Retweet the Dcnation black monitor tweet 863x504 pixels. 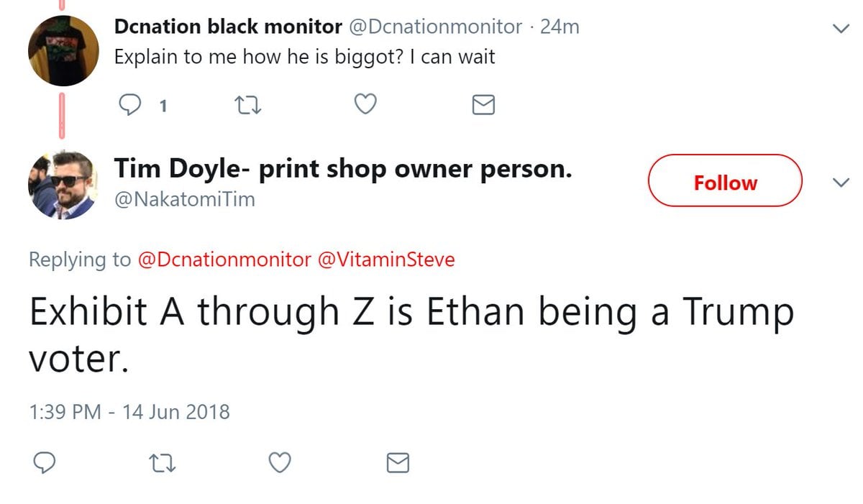coord(248,106)
